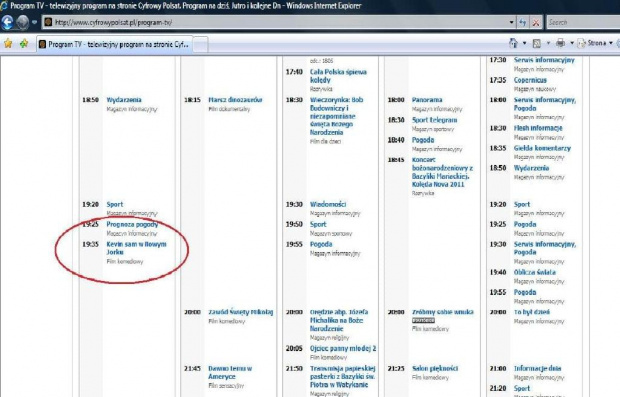This screenshot has width=620, height=397.
Task: Click the Print icon
Action: click(560, 43)
